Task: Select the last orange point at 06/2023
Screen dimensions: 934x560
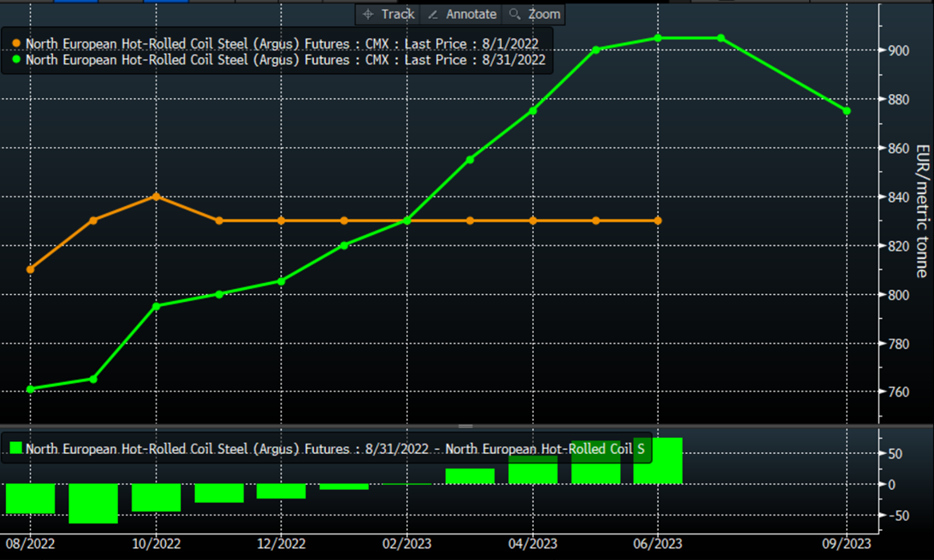Action: (658, 221)
